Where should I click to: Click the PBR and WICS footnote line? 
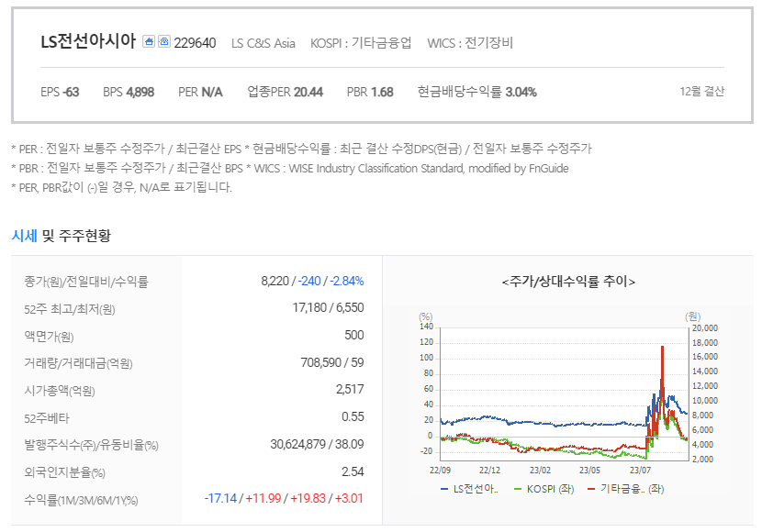(290, 169)
